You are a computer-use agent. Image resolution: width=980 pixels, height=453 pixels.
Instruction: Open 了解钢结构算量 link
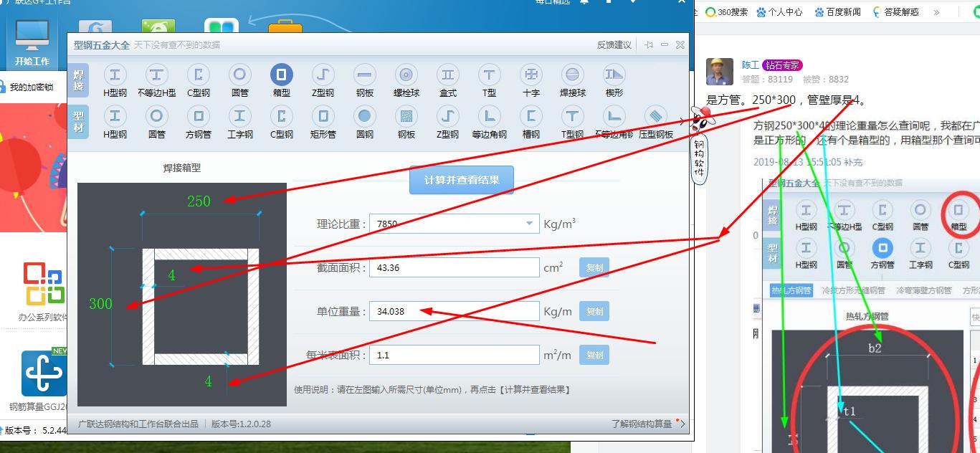click(x=642, y=424)
